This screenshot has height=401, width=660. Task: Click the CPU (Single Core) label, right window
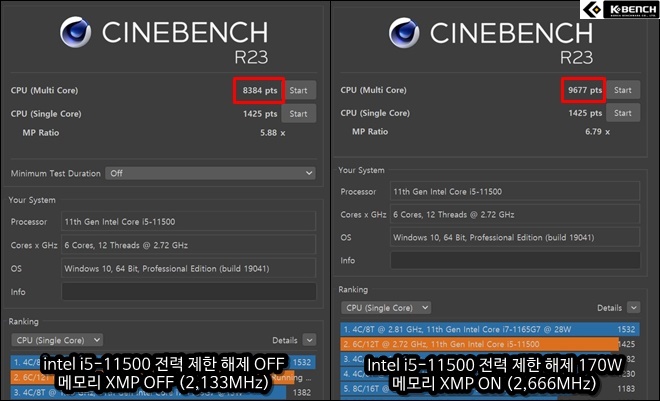tap(375, 113)
